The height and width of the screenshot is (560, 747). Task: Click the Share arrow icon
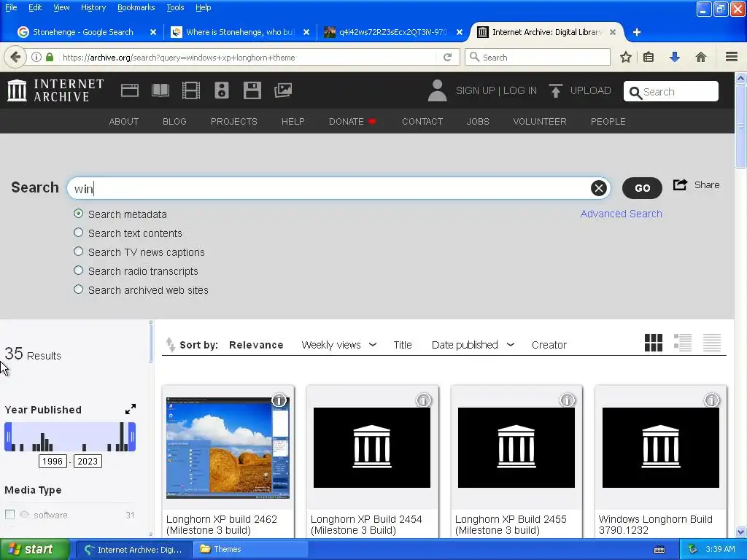pyautogui.click(x=680, y=184)
